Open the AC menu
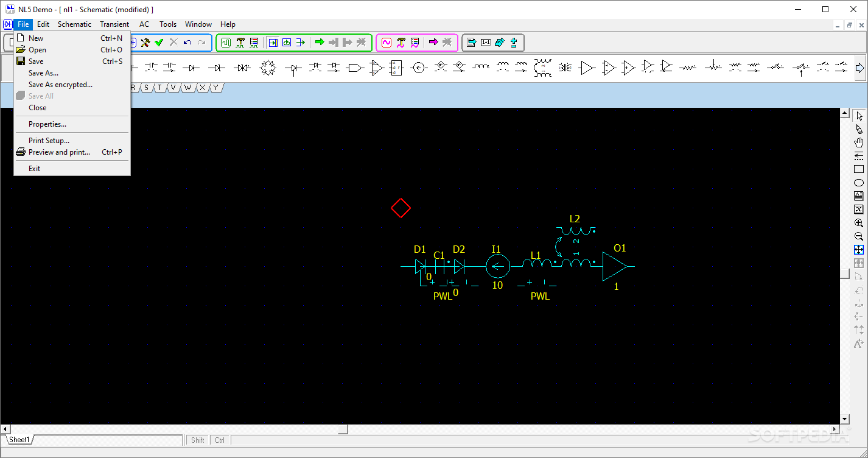The image size is (868, 458). pos(144,24)
